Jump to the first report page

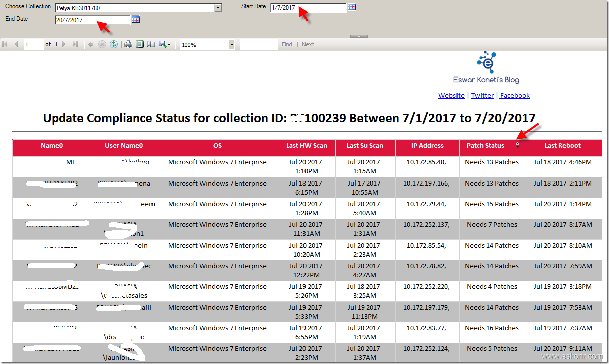click(x=5, y=44)
